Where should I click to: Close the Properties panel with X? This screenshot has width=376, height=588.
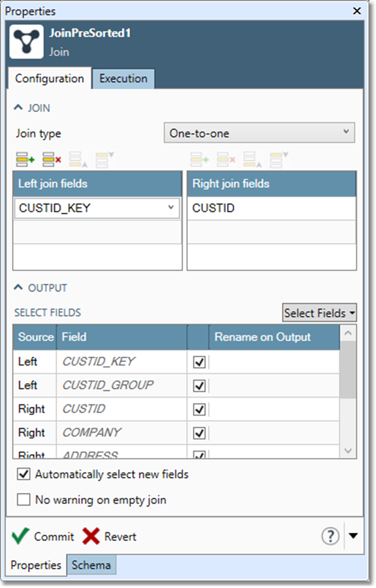coord(357,11)
